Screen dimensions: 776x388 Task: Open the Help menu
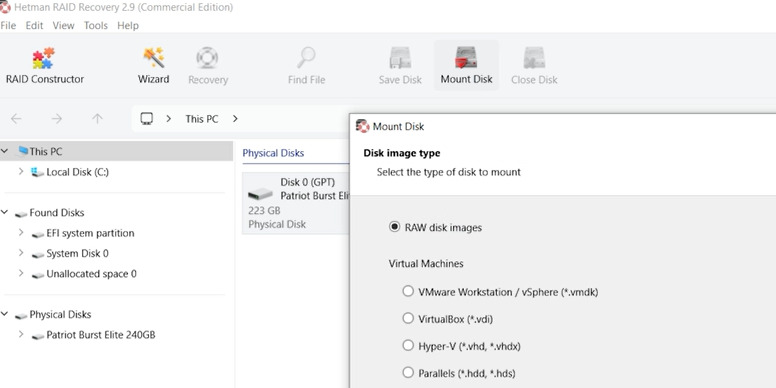(x=128, y=25)
